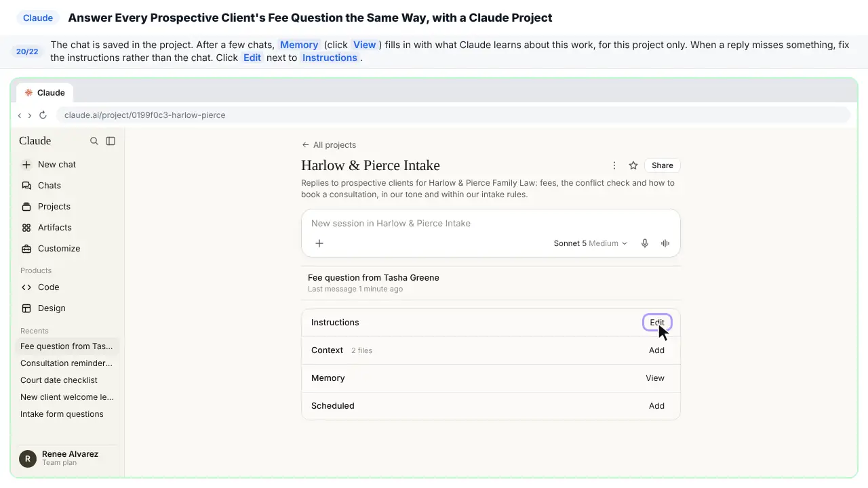Click the New session message input field
The image size is (868, 488).
click(490, 224)
